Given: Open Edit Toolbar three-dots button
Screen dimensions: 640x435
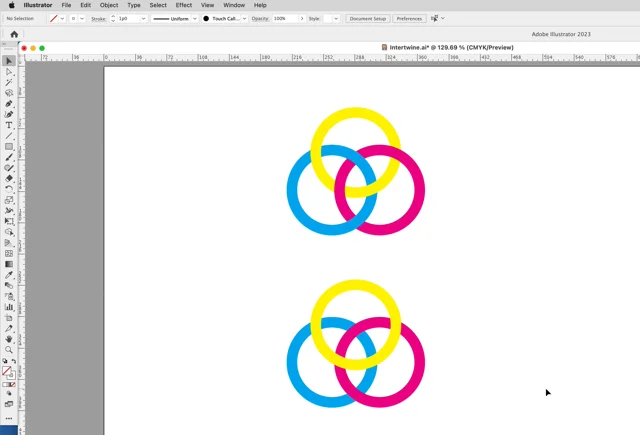Looking at the screenshot, I should point(9,418).
